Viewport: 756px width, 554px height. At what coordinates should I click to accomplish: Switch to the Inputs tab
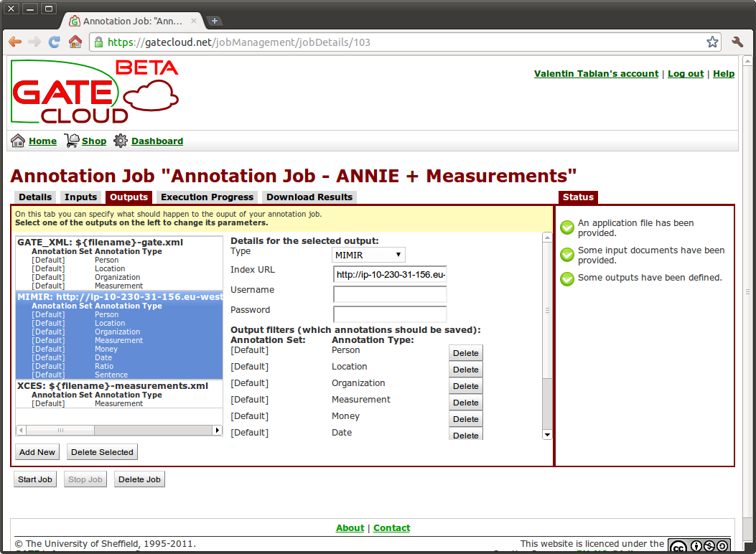[x=80, y=197]
